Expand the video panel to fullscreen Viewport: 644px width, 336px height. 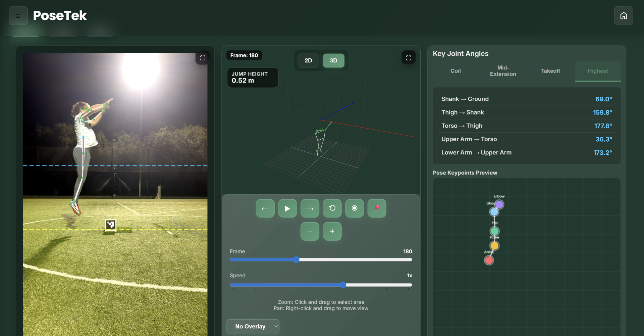pos(203,58)
